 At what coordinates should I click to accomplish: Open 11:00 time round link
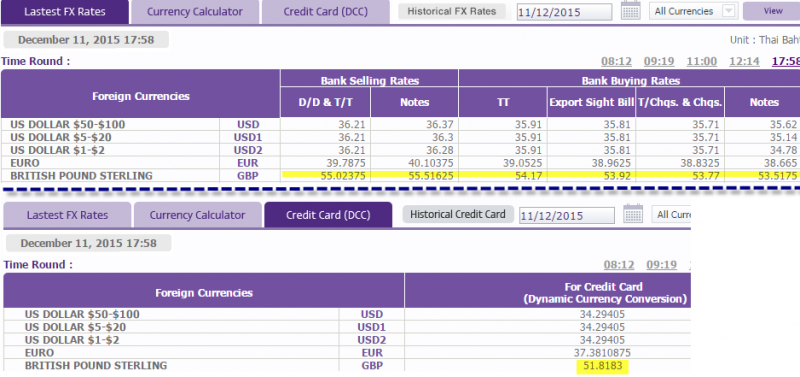tap(702, 62)
